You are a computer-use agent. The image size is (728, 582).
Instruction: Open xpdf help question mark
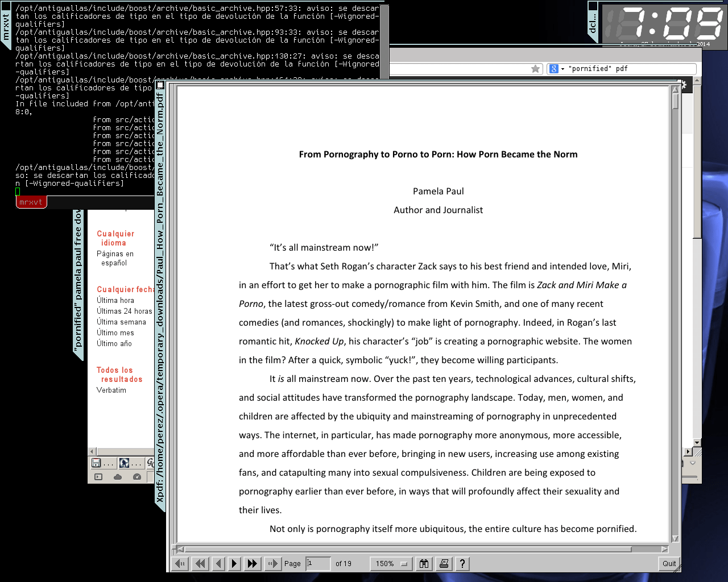click(462, 564)
